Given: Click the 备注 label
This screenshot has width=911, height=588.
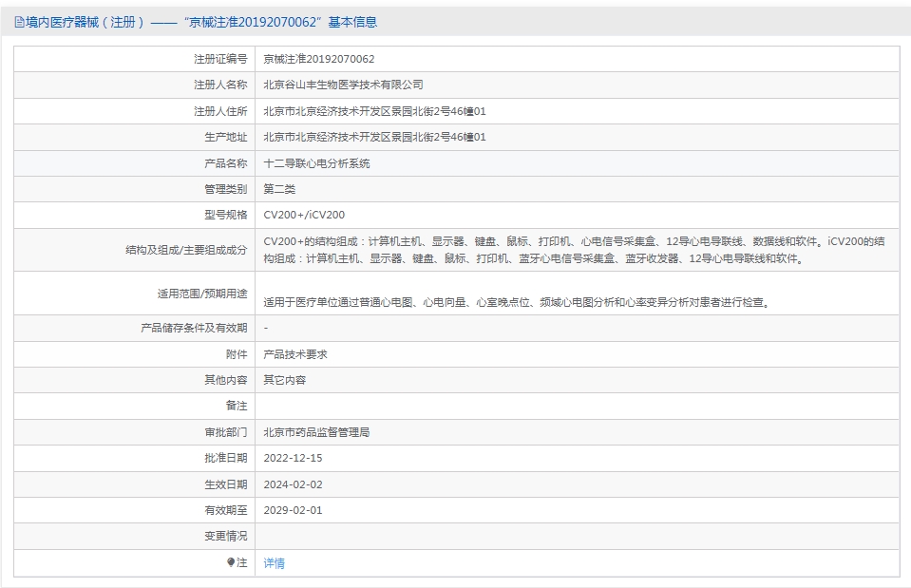Looking at the screenshot, I should point(237,406).
